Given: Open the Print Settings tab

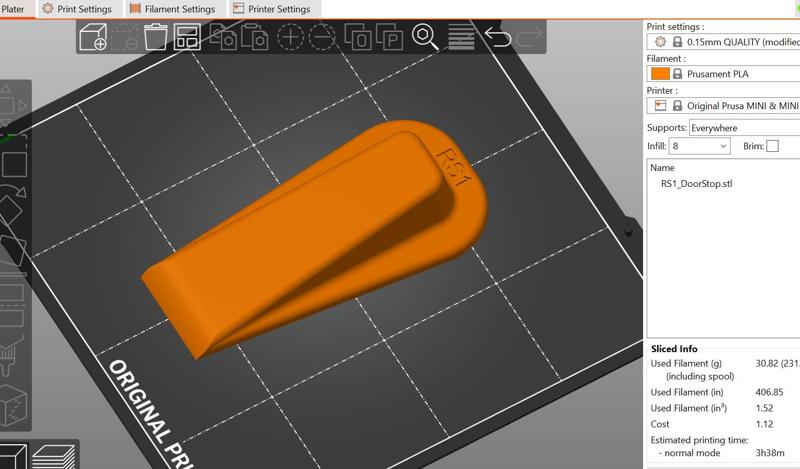Looking at the screenshot, I should 78,9.
